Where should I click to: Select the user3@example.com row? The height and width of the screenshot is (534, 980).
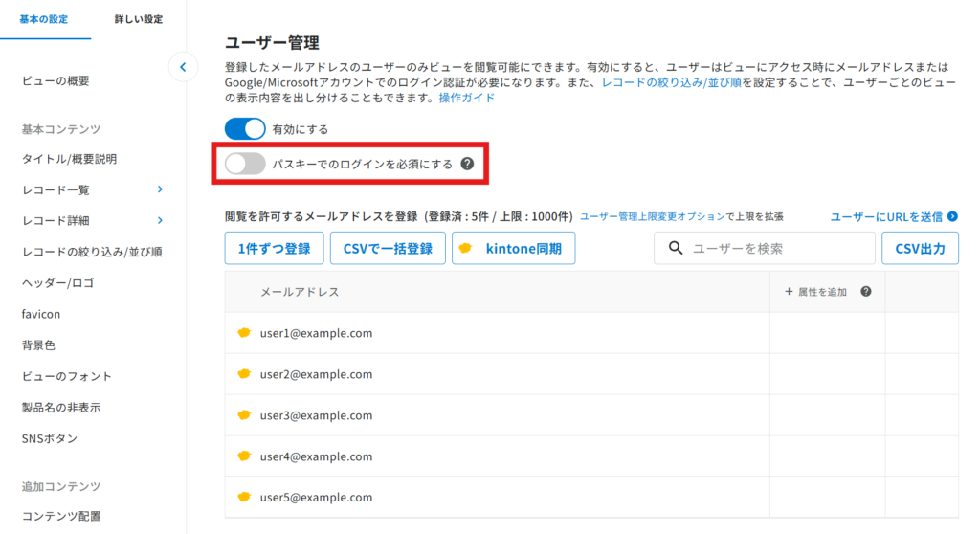pyautogui.click(x=591, y=415)
